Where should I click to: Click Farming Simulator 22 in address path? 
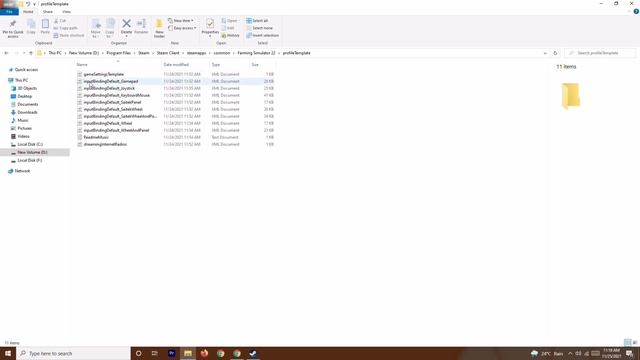256,53
